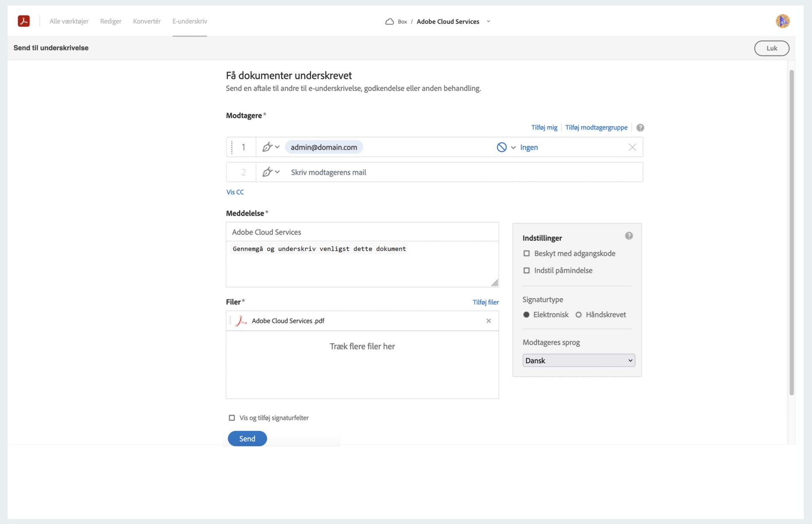The image size is (812, 524).
Task: Click the remove file icon for Adobe Cloud Services.pdf
Action: tap(488, 320)
